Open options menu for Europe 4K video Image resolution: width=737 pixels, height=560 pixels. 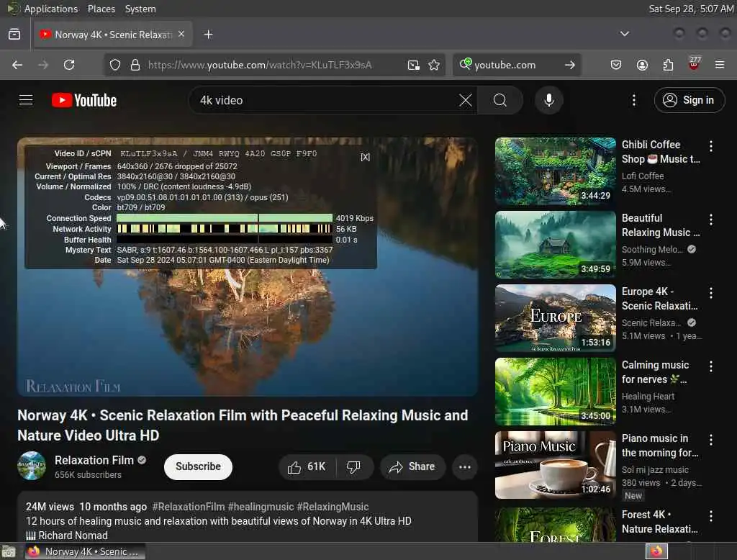tap(710, 293)
